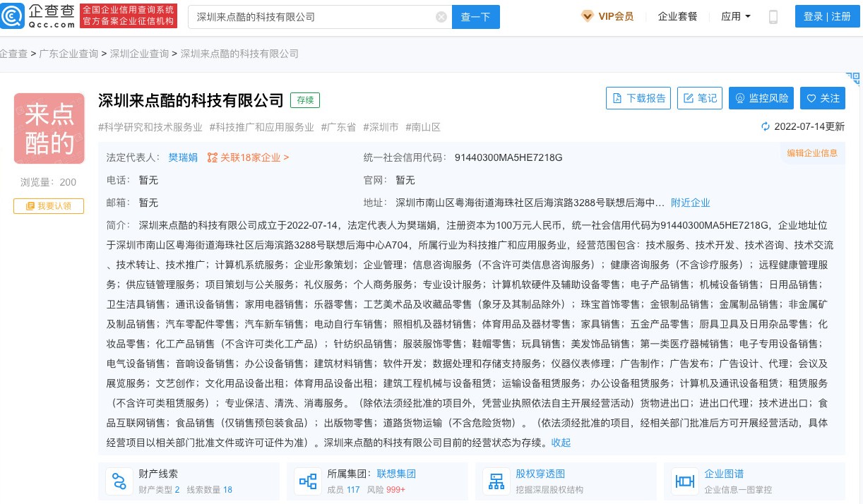Click the 所属集团 group structure icon
This screenshot has width=863, height=504.
click(308, 481)
